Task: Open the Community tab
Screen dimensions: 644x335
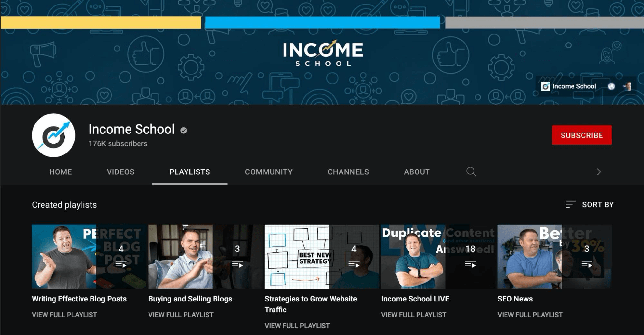Action: coord(269,172)
